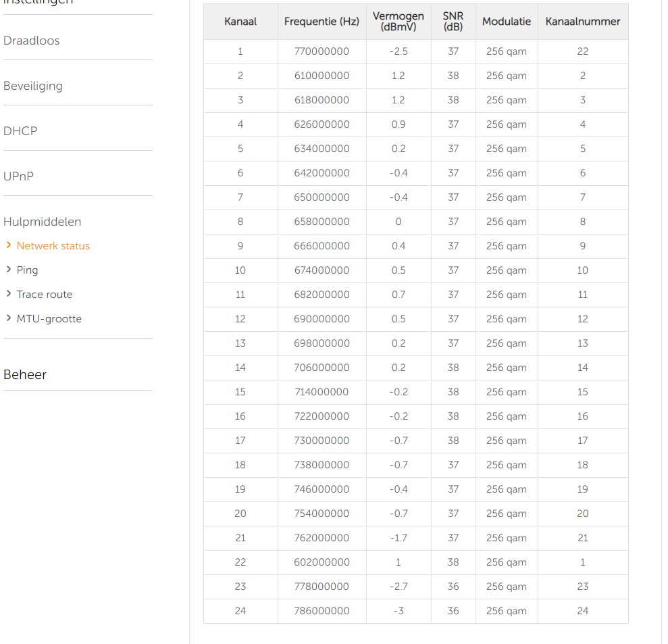Open the Beveiliging menu section
Viewport: 668px width, 644px height.
click(x=33, y=86)
